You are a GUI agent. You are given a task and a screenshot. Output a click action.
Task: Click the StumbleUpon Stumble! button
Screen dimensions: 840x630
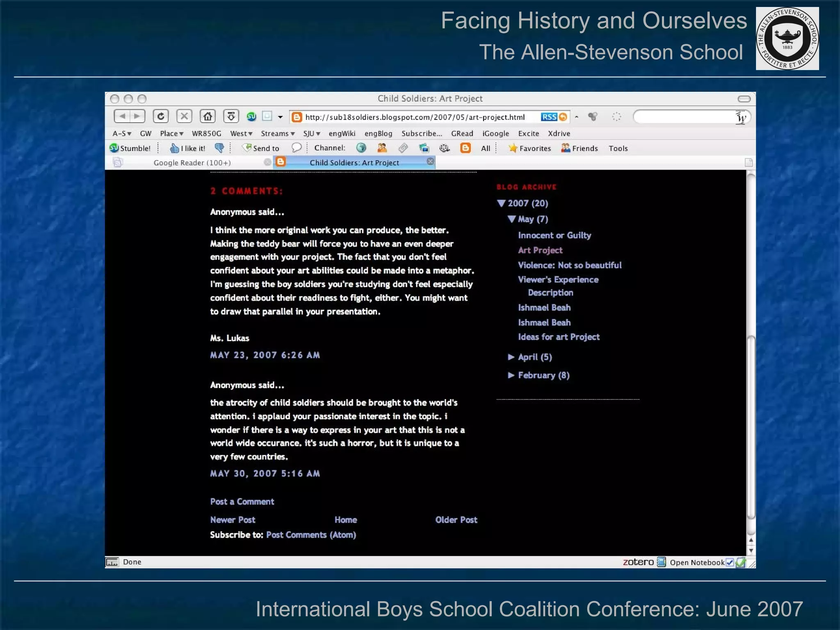130,148
